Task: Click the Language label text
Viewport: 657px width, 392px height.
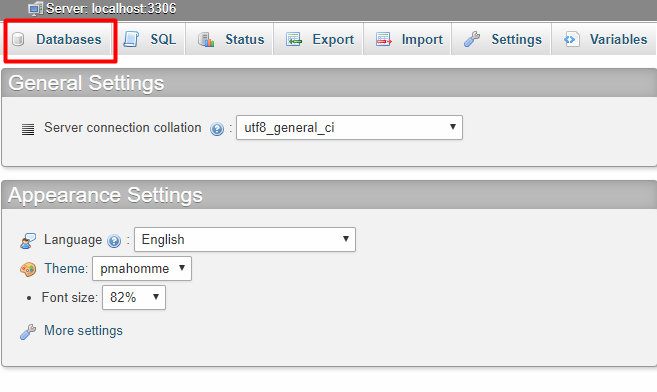Action: coord(73,240)
